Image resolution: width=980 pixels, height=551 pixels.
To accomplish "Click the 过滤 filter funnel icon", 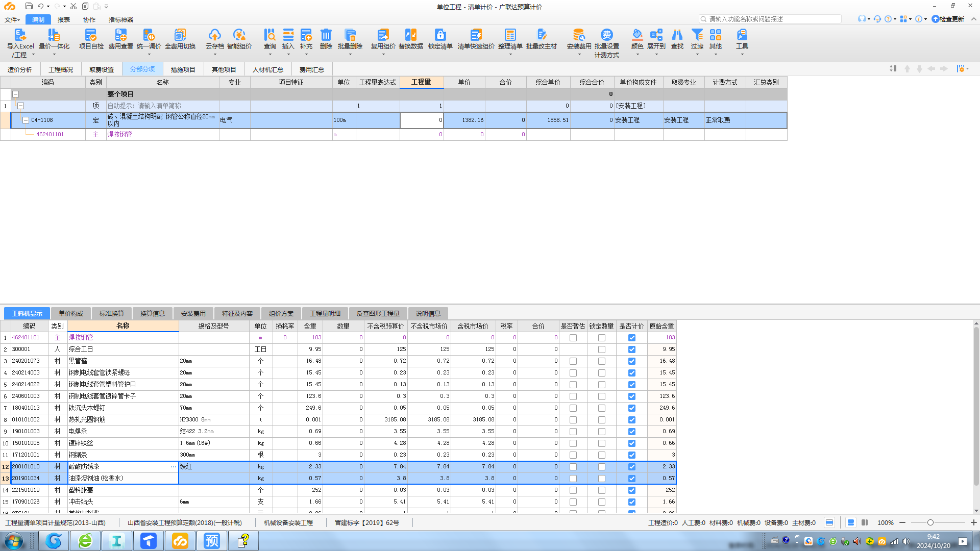I will coord(697,35).
